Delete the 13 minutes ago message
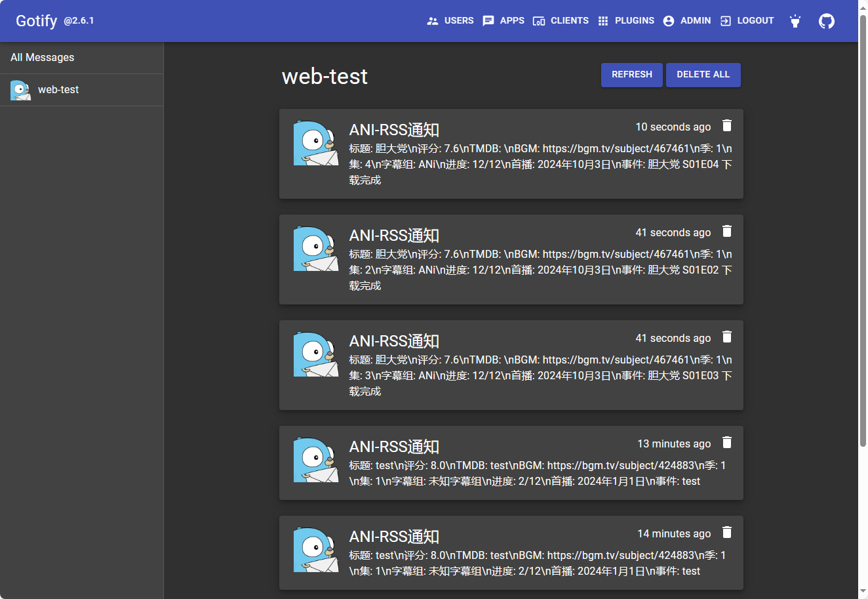 [726, 442]
